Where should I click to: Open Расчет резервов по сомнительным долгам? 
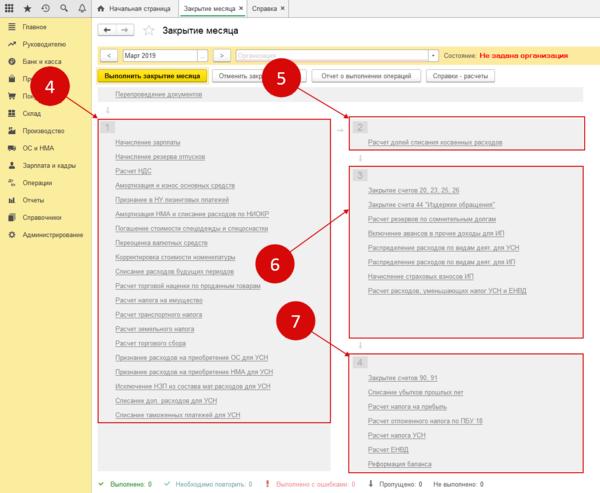click(432, 219)
